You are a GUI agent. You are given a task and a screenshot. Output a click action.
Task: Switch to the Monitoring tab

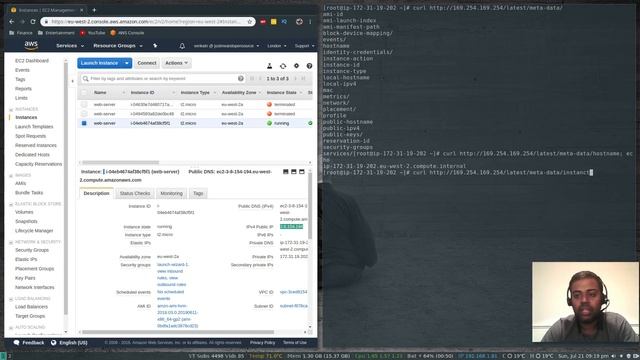(171, 193)
